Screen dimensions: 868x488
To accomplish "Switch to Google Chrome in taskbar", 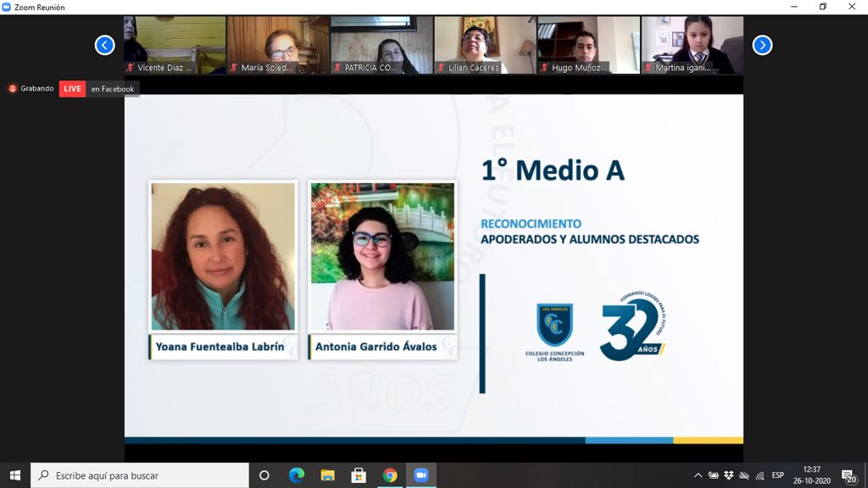I will pos(390,475).
